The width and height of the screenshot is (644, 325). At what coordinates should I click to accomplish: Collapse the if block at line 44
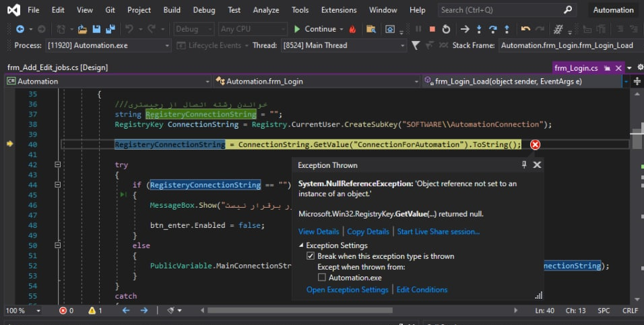coord(57,185)
